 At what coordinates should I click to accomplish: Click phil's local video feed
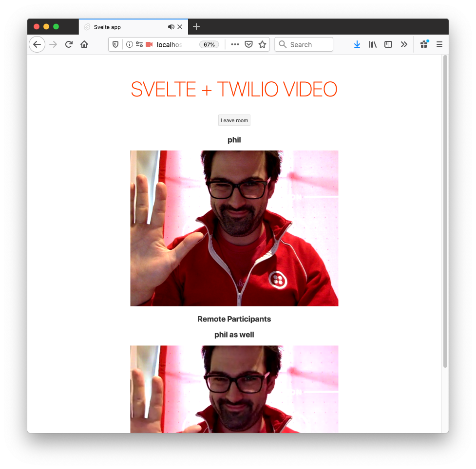[x=234, y=228]
